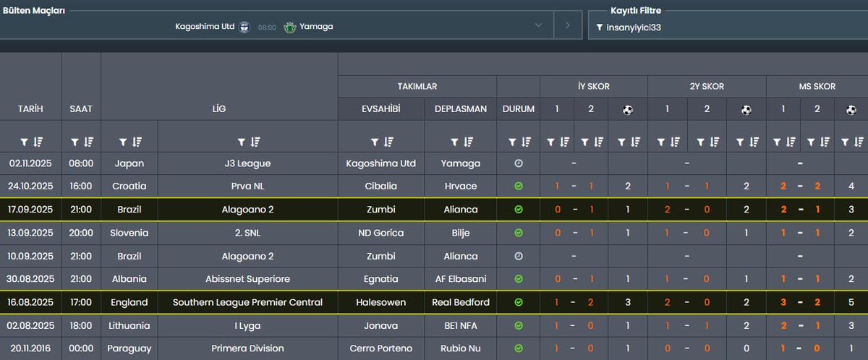Click the clock status icon in Kagoshima Utd row
868x360 pixels.
tap(518, 163)
